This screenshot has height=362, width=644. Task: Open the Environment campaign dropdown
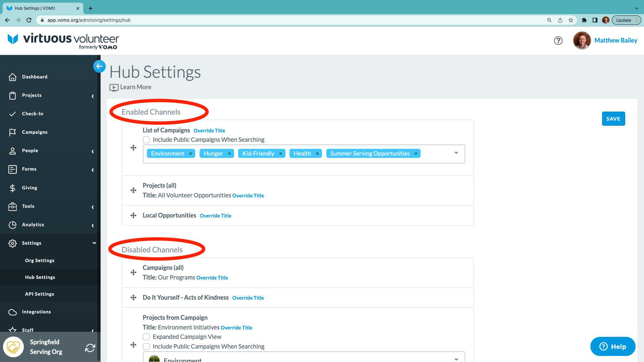pos(456,359)
